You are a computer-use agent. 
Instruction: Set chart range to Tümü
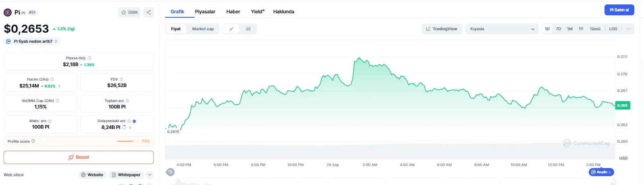click(595, 29)
